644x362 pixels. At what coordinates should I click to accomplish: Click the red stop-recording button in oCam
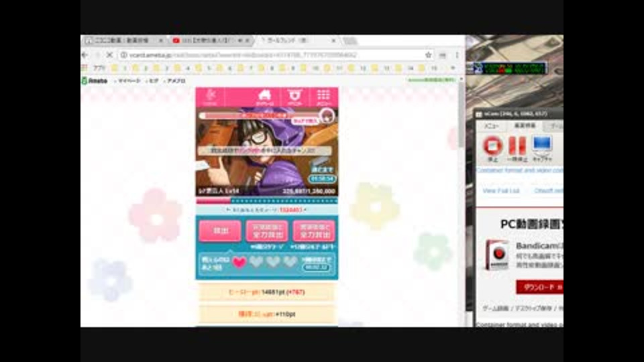click(x=493, y=148)
